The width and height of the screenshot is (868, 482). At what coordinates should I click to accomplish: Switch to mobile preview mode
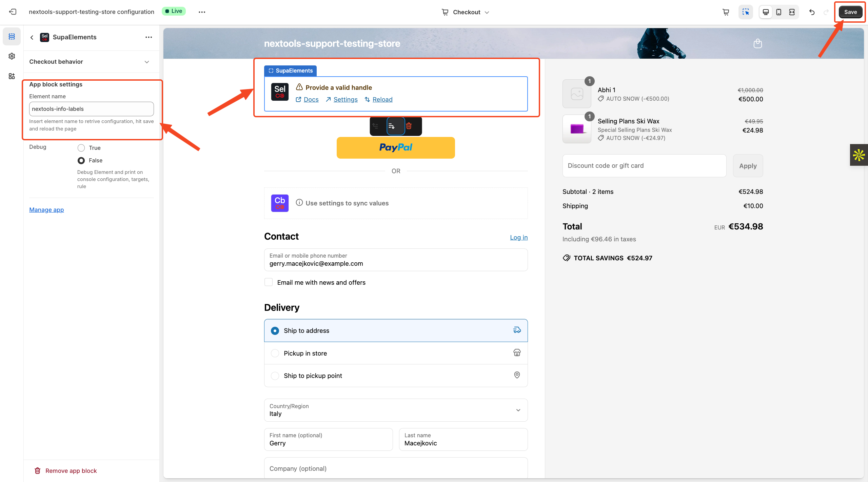coord(779,12)
